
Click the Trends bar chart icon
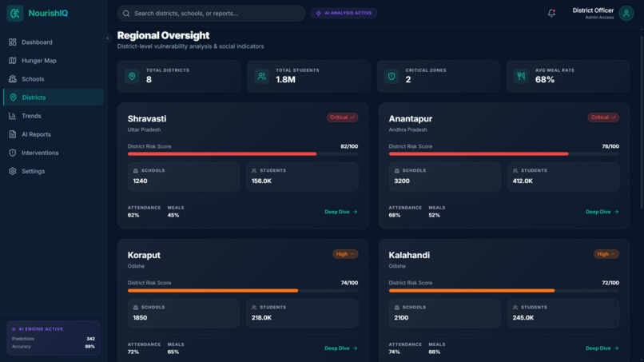coord(12,116)
